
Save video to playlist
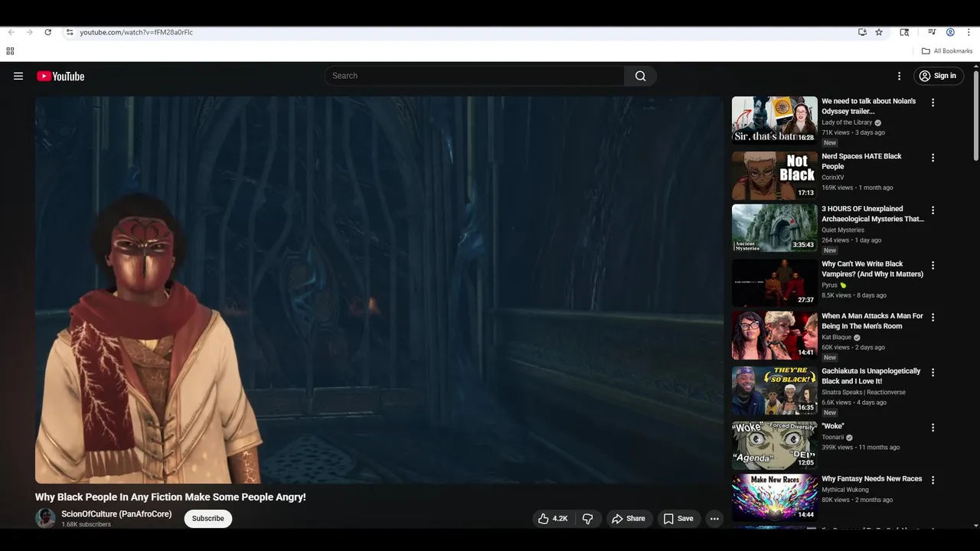(678, 519)
